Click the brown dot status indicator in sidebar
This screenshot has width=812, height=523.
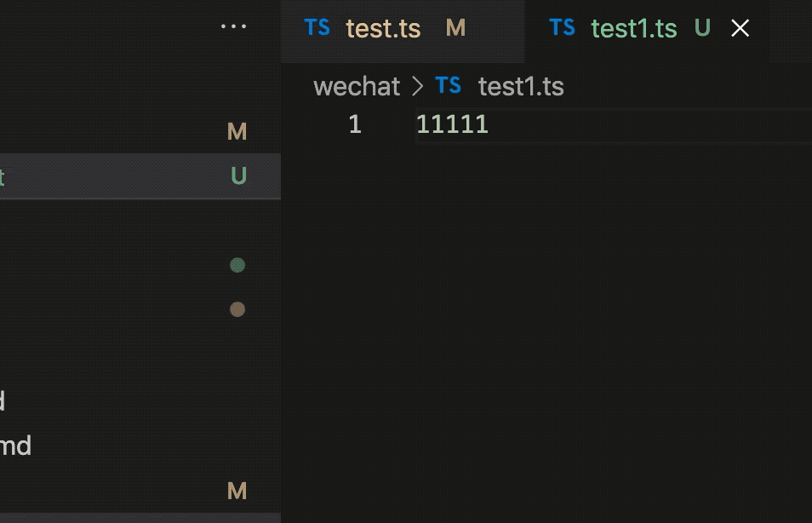click(x=237, y=309)
